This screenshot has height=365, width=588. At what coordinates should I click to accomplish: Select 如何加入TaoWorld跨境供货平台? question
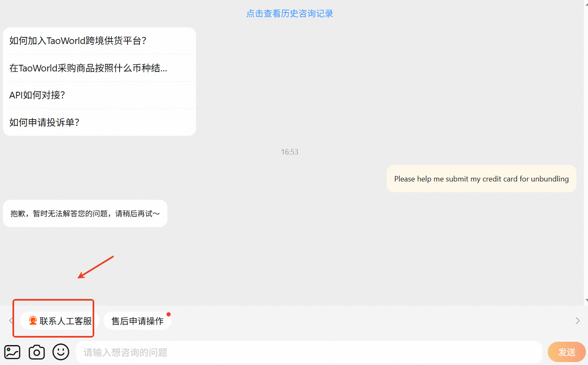click(99, 41)
